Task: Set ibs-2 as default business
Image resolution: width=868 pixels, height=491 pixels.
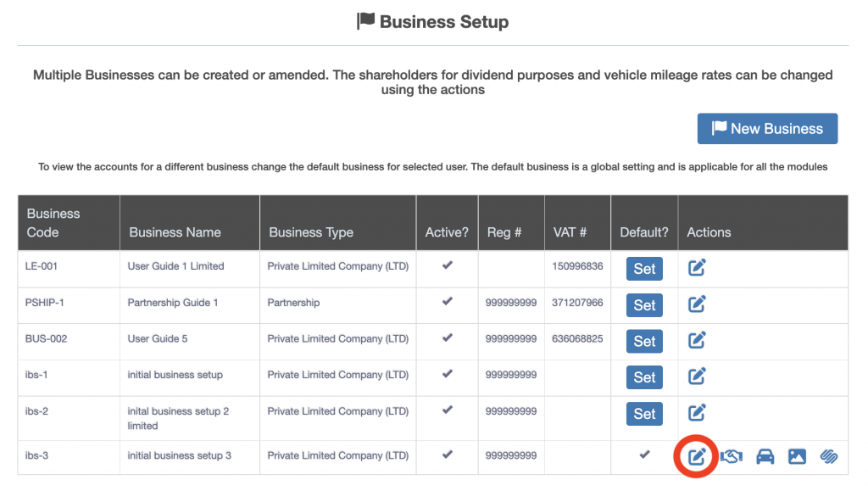Action: [644, 414]
